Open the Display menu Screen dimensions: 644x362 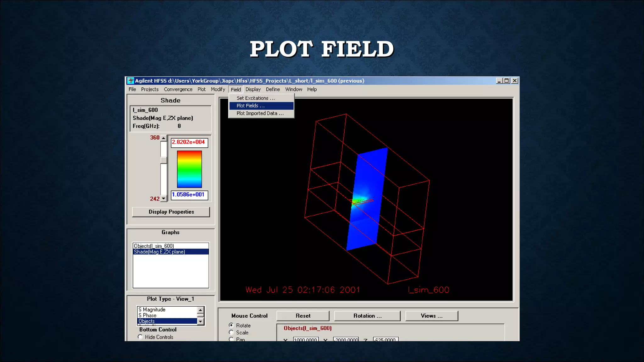pos(253,89)
